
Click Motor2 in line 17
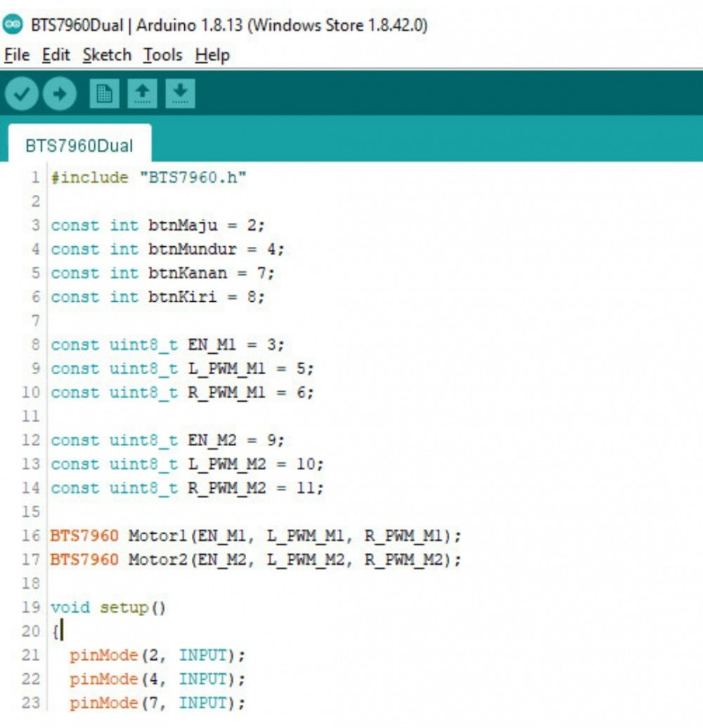coord(157,560)
